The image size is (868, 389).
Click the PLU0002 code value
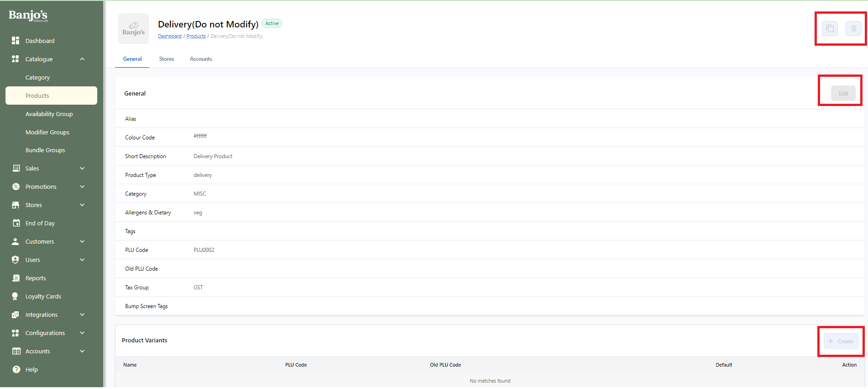point(204,250)
